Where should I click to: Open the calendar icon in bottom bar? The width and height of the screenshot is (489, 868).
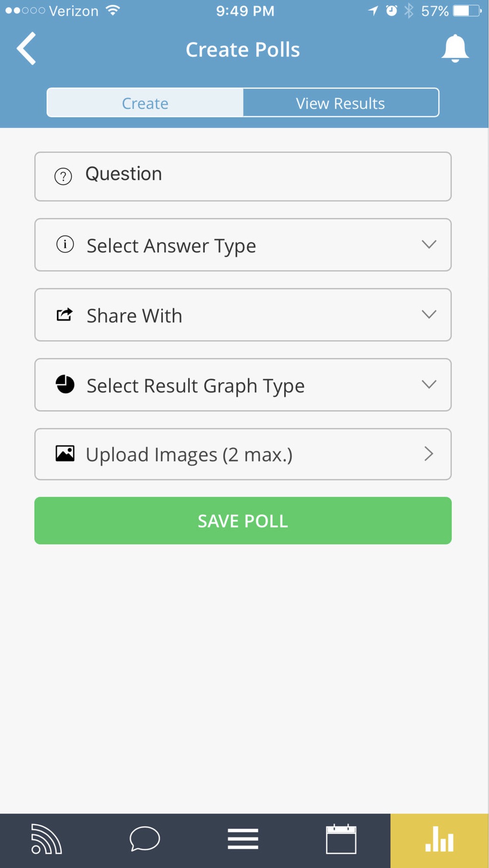click(341, 839)
